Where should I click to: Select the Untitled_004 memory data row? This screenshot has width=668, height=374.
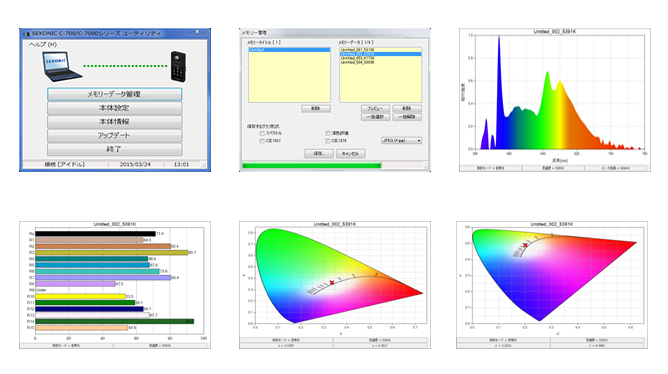380,63
